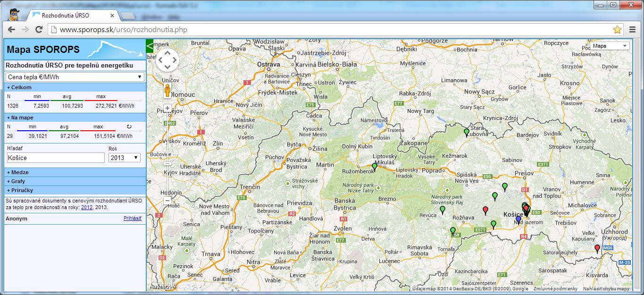644x295 pixels.
Task: Open the Zmluvné podmienky link
Action: click(555, 288)
